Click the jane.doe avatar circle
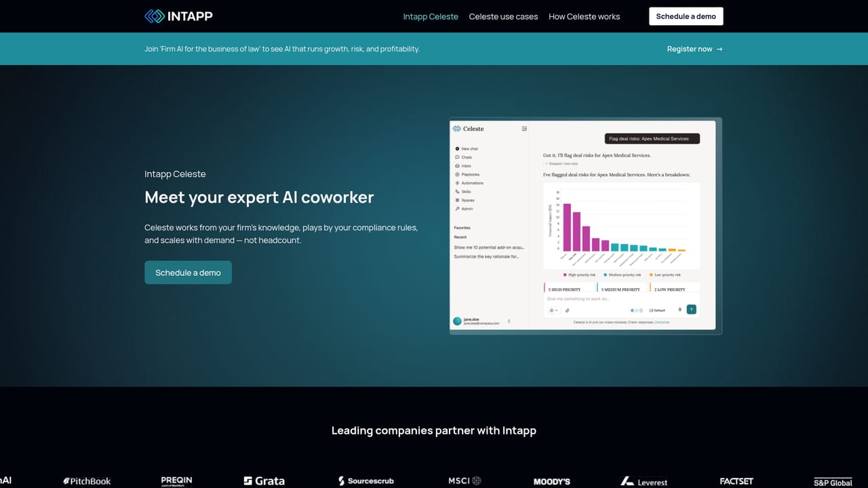The width and height of the screenshot is (868, 488). 457,321
